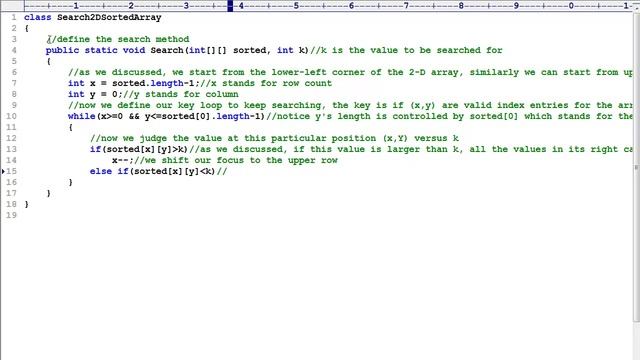The width and height of the screenshot is (640, 360).
Task: Click the column ruler above the code
Action: [328, 6]
